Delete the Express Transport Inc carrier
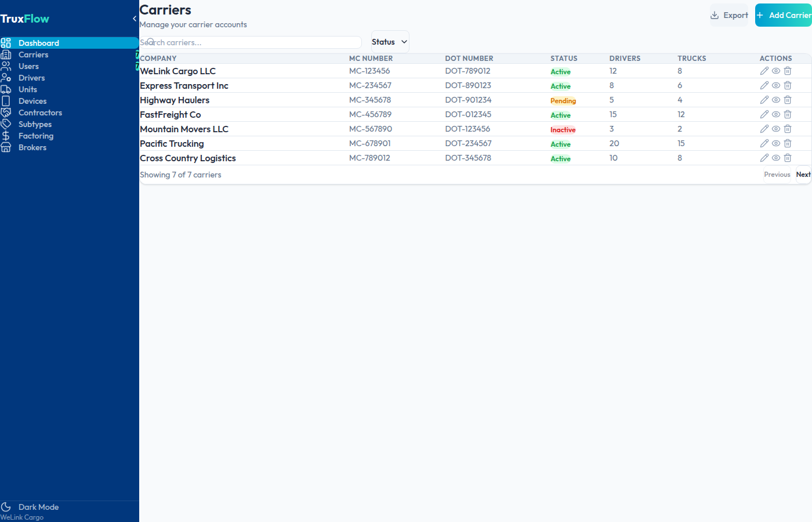 788,85
